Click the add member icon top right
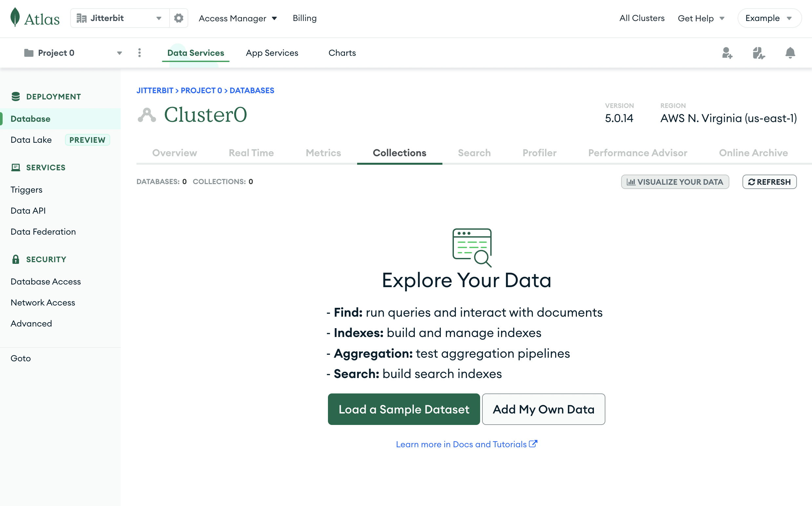812x506 pixels. 727,53
